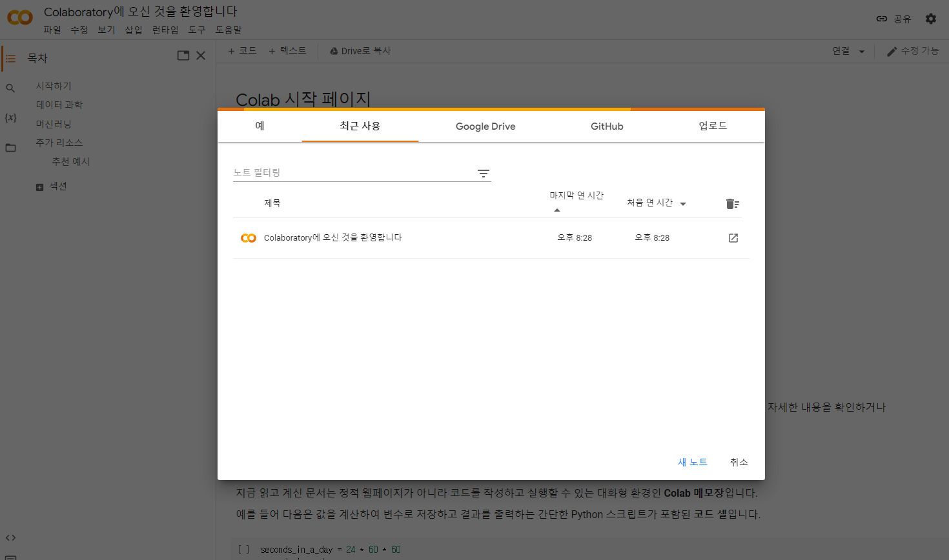
Task: Toggle sort arrow under 마지막 연 시간
Action: [x=557, y=210]
